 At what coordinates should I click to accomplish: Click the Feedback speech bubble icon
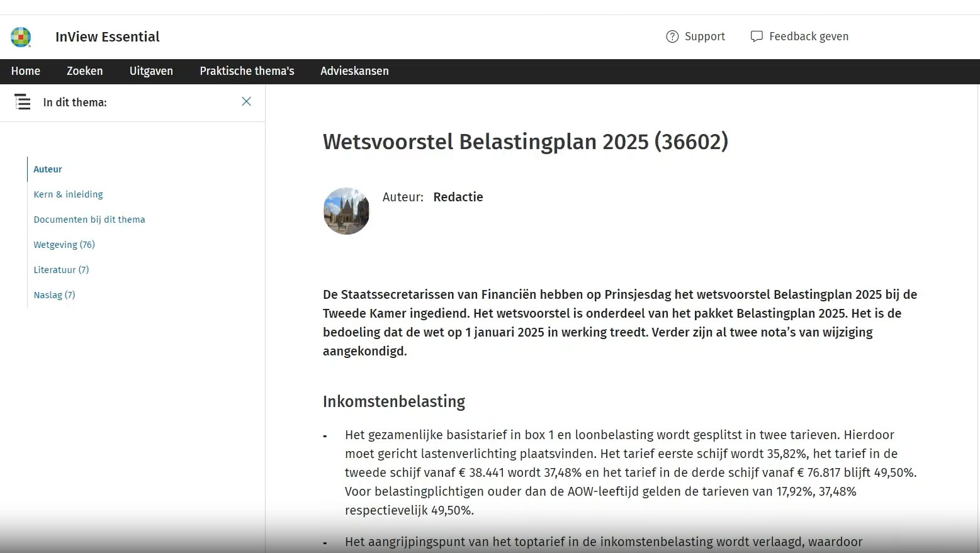pos(757,36)
